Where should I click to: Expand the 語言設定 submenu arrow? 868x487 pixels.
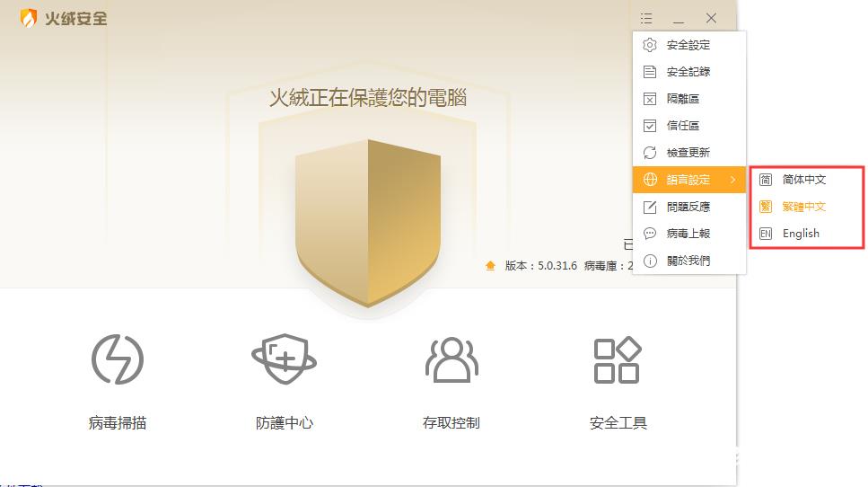click(x=733, y=180)
